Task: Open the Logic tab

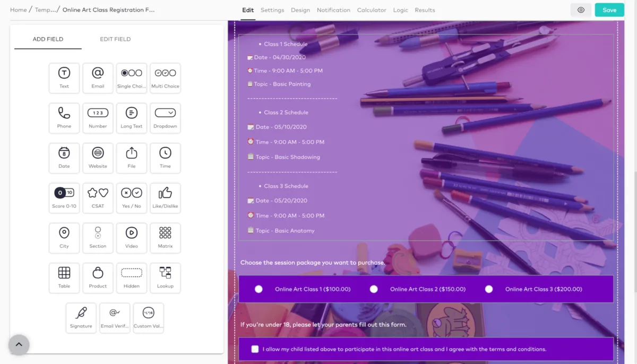Action: coord(401,10)
